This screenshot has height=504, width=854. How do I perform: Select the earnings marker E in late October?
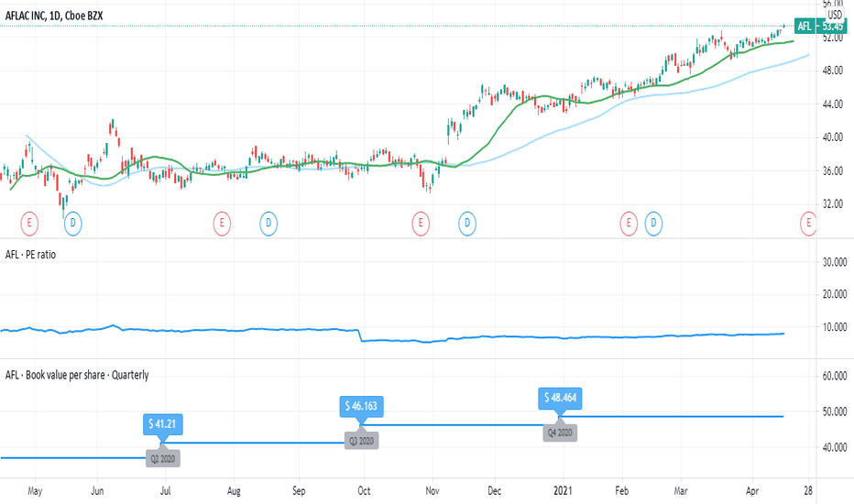point(421,224)
